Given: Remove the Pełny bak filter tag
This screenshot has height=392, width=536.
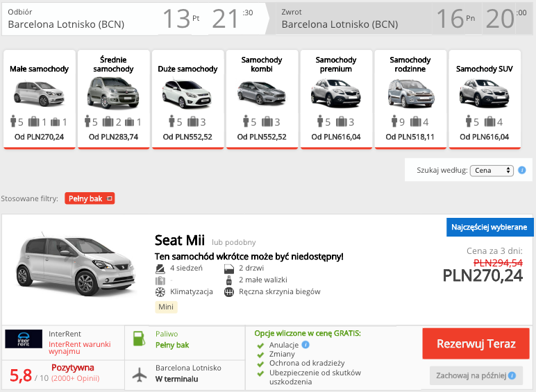Looking at the screenshot, I should tap(110, 198).
